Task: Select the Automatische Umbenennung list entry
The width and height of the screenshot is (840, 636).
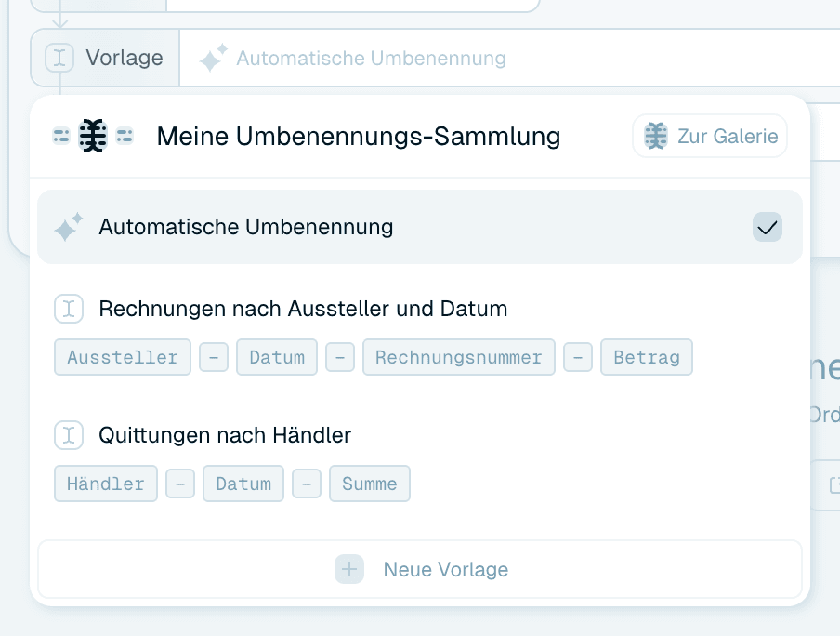Action: [x=420, y=227]
